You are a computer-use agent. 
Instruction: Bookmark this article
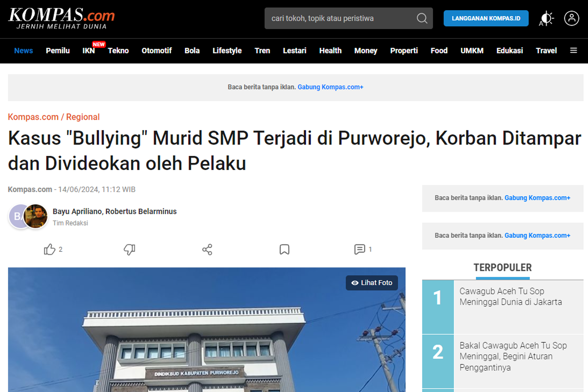click(284, 249)
